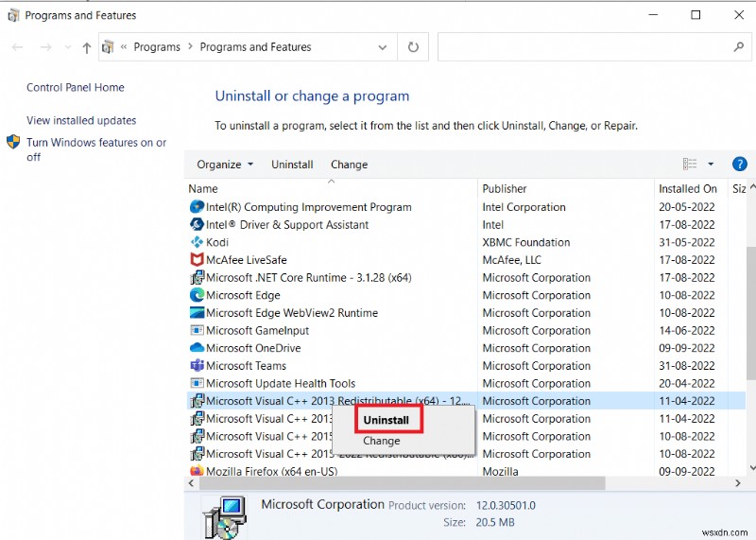Open View installed updates link

tap(81, 120)
